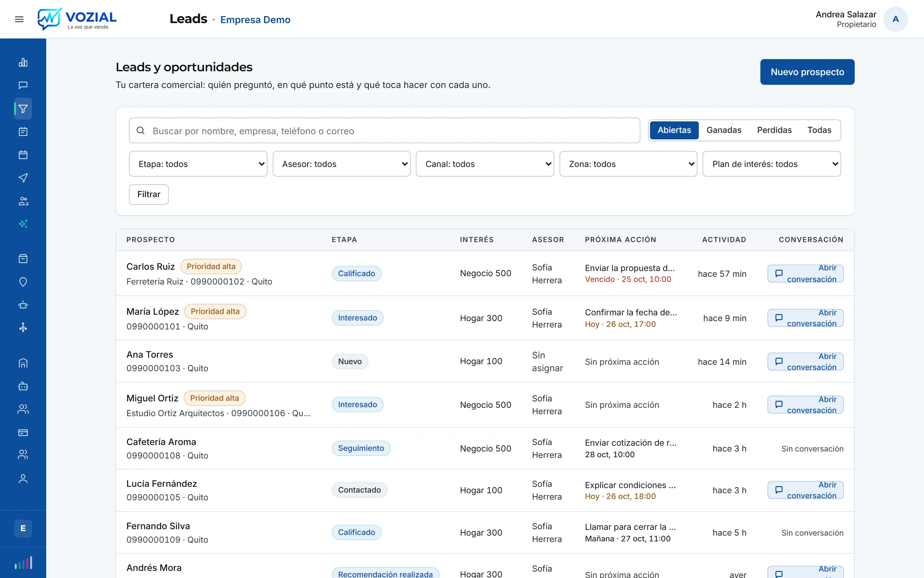Click the Vozial logo
This screenshot has height=578, width=924.
(x=77, y=19)
